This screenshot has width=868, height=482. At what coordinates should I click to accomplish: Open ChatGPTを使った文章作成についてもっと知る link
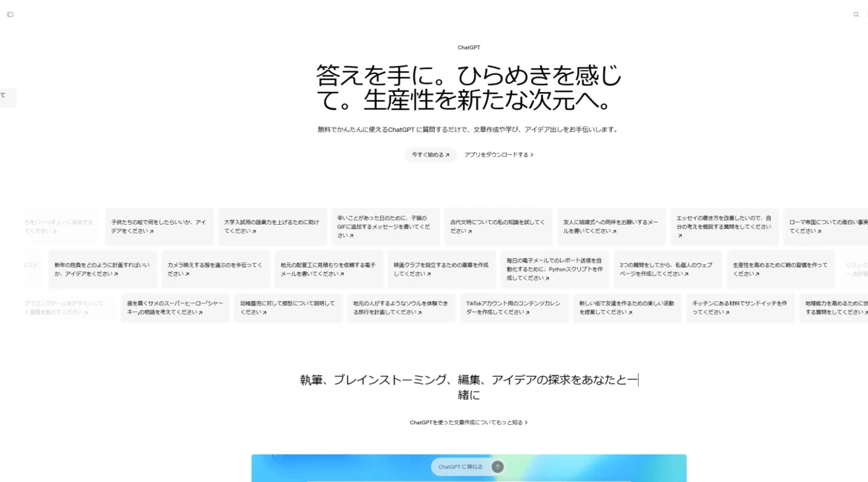[468, 422]
